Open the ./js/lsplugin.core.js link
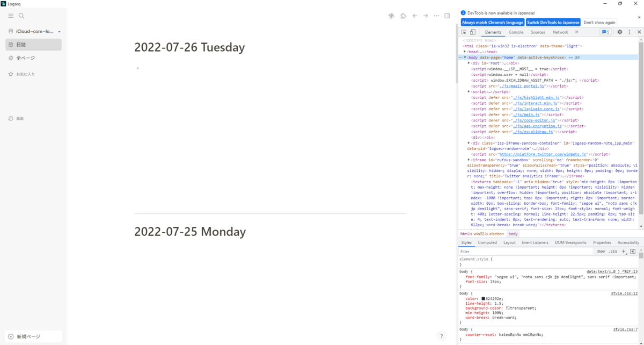 point(537,109)
